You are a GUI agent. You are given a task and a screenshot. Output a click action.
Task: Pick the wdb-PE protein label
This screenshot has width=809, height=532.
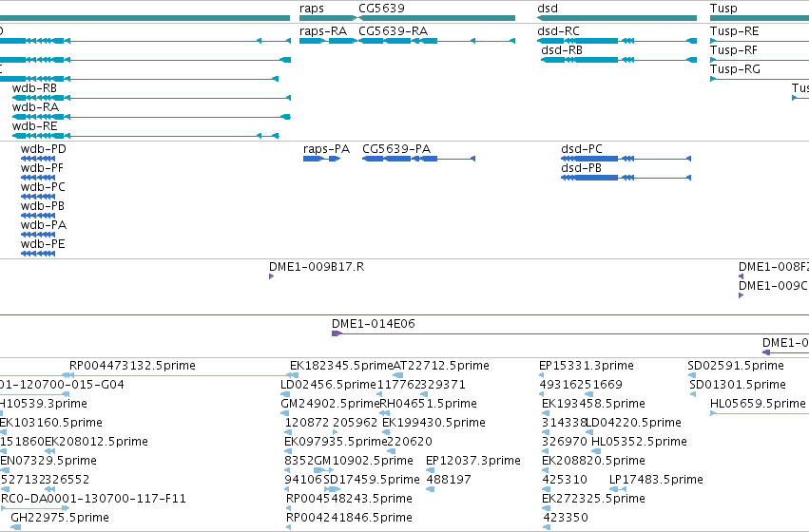click(43, 245)
